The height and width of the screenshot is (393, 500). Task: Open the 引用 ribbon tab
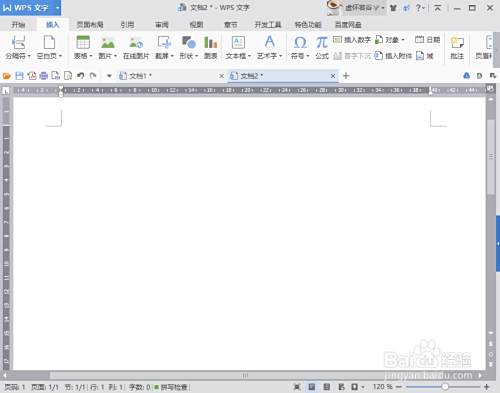click(127, 25)
